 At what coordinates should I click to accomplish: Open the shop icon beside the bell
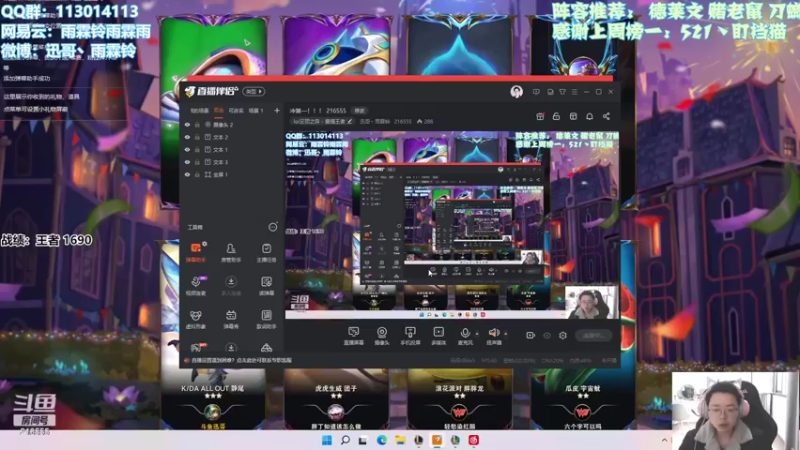[x=573, y=116]
